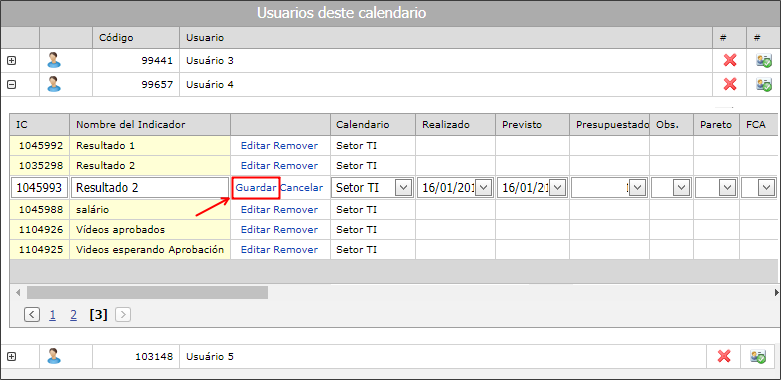The image size is (781, 380).
Task: Select the IC cell 1045992
Action: pyautogui.click(x=39, y=146)
